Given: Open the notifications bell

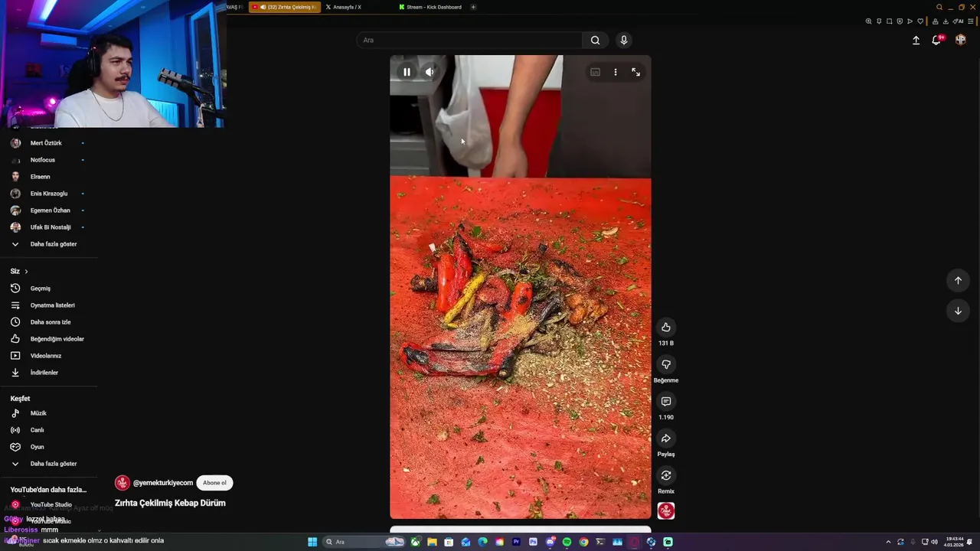Looking at the screenshot, I should pyautogui.click(x=936, y=40).
